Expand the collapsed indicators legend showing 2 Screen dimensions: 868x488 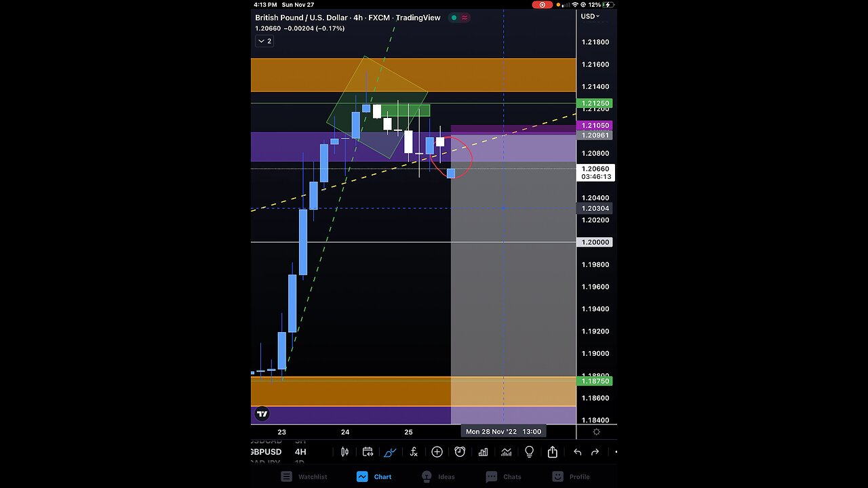click(264, 41)
